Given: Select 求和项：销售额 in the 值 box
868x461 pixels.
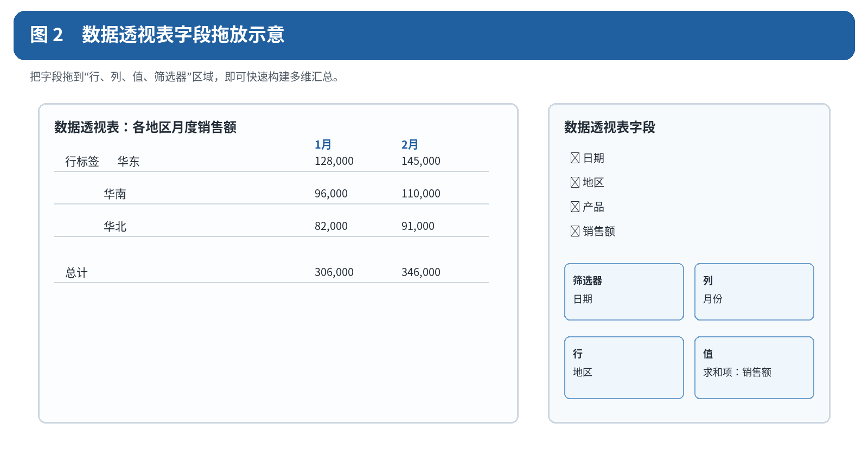Looking at the screenshot, I should [x=737, y=372].
